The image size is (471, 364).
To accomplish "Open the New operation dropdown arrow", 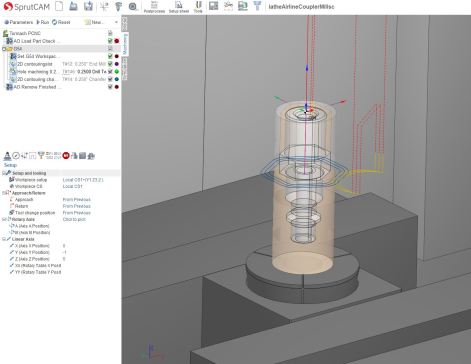I will click(116, 22).
